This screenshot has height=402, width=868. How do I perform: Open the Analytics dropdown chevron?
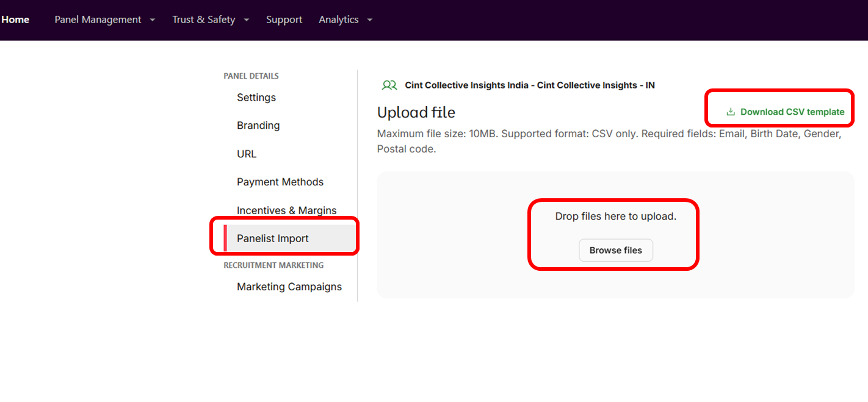tap(369, 20)
